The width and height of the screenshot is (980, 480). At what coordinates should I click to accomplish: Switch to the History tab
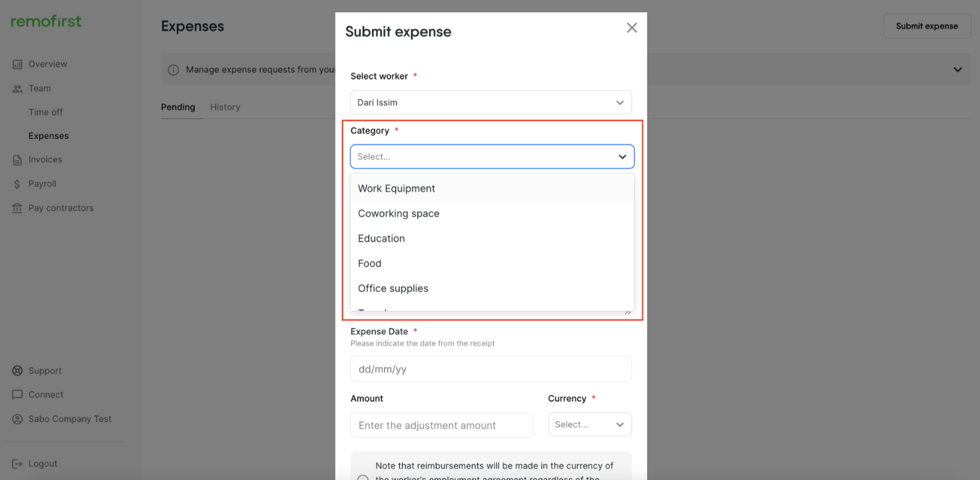pos(225,107)
